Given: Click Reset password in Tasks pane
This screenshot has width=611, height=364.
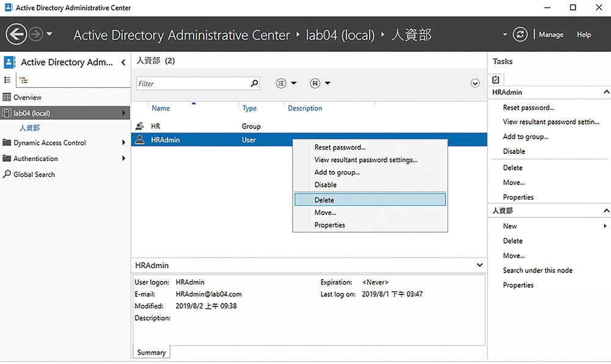Looking at the screenshot, I should click(529, 107).
